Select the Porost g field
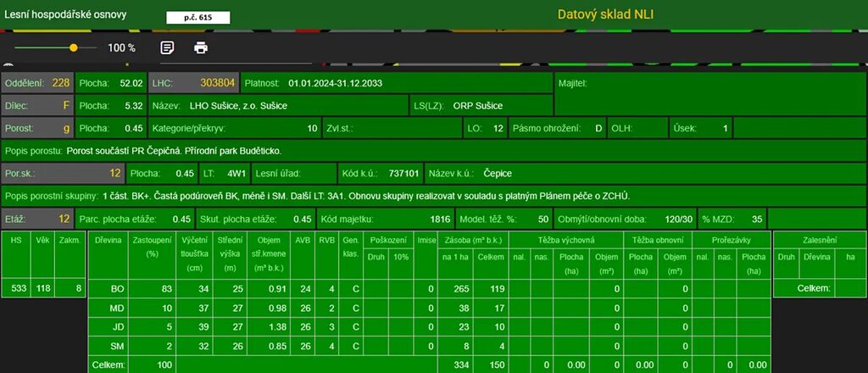 click(37, 129)
